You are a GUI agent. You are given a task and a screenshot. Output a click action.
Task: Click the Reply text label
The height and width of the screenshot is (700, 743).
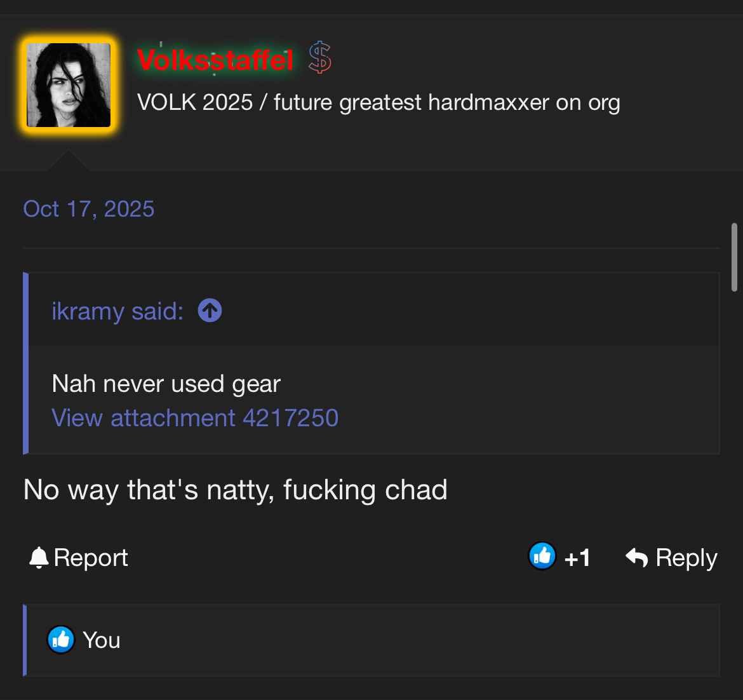click(686, 558)
